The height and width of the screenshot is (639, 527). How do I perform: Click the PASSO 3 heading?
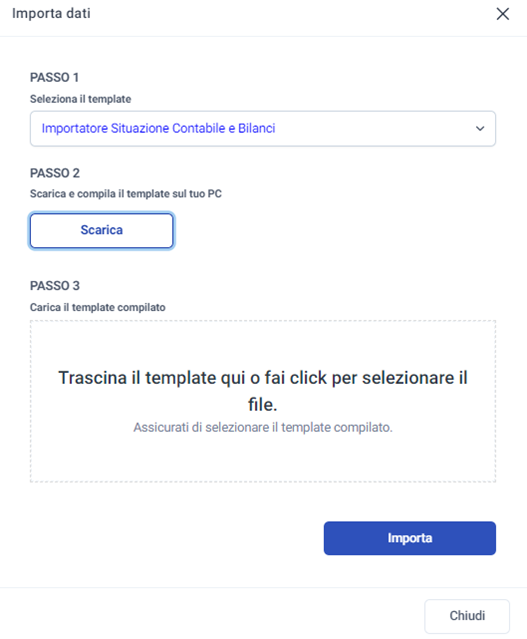(55, 285)
